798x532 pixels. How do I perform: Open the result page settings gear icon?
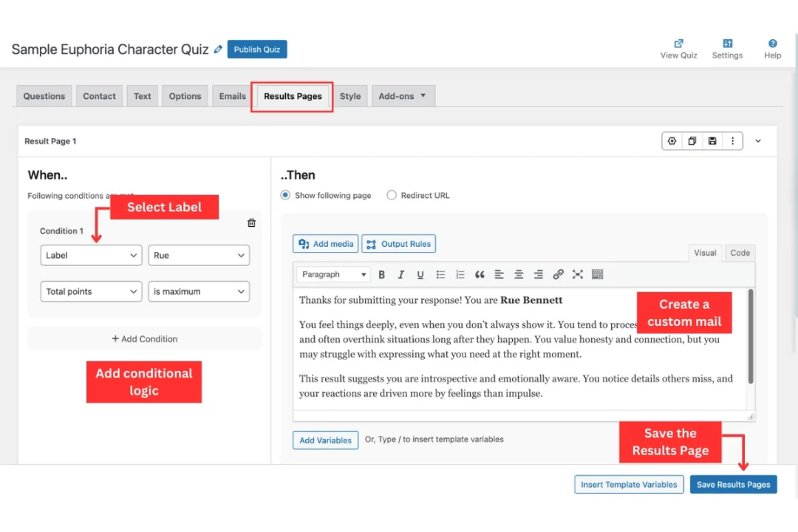click(672, 141)
